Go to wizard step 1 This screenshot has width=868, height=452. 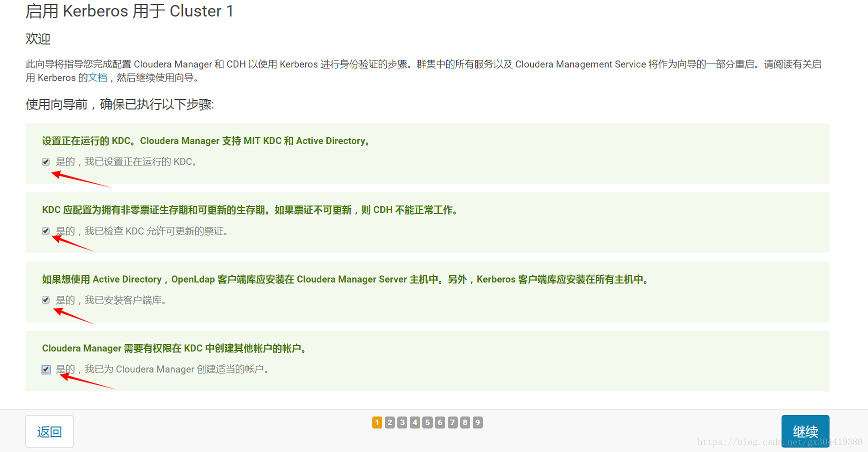pos(377,422)
